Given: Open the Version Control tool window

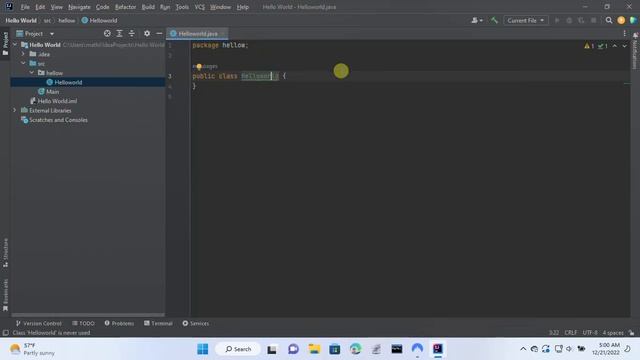Looking at the screenshot, I should 38,323.
